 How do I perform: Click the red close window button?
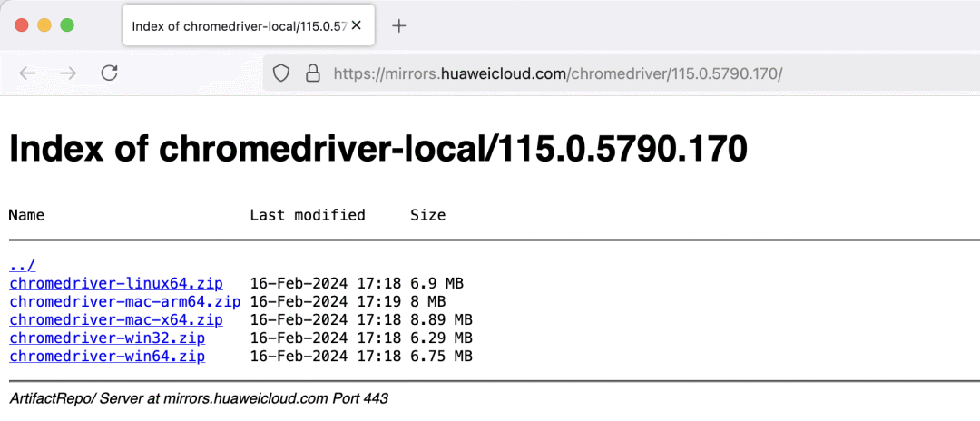pos(22,25)
